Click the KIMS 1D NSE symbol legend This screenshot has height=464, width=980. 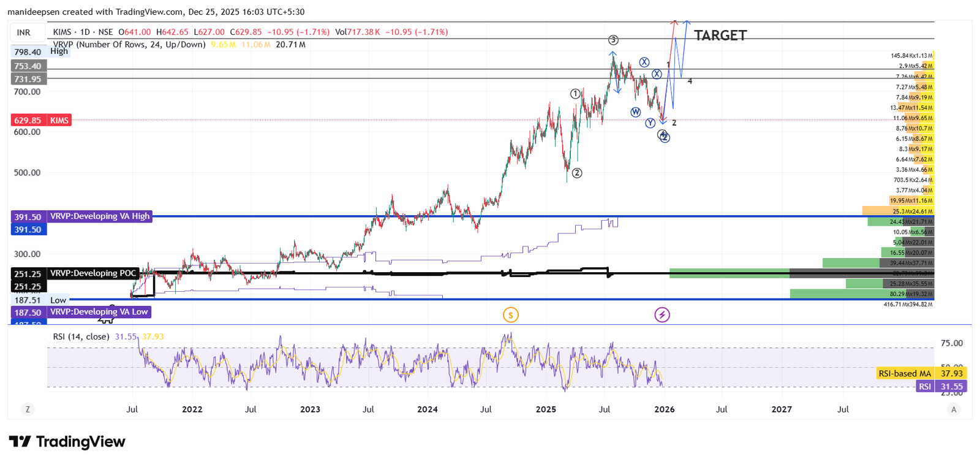(83, 32)
